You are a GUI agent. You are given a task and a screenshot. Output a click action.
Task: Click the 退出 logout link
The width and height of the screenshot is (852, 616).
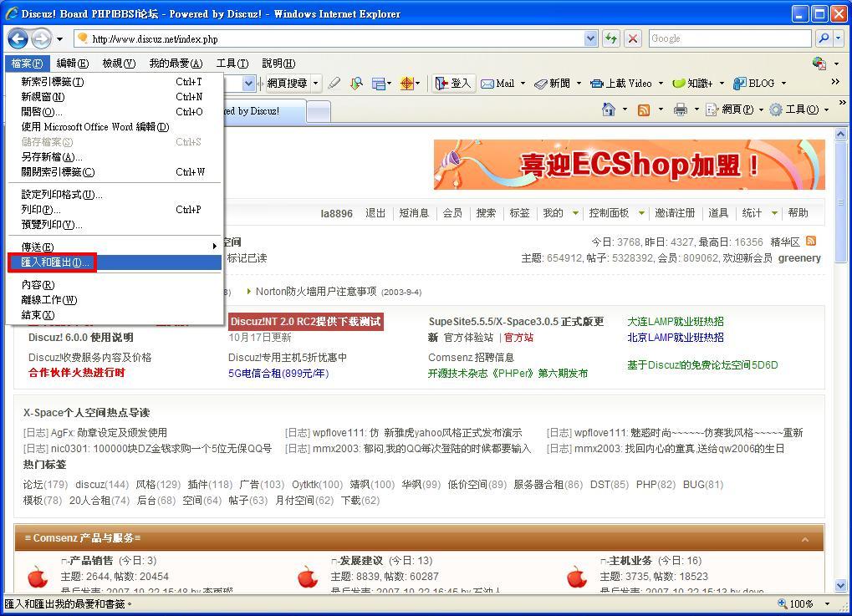coord(375,213)
